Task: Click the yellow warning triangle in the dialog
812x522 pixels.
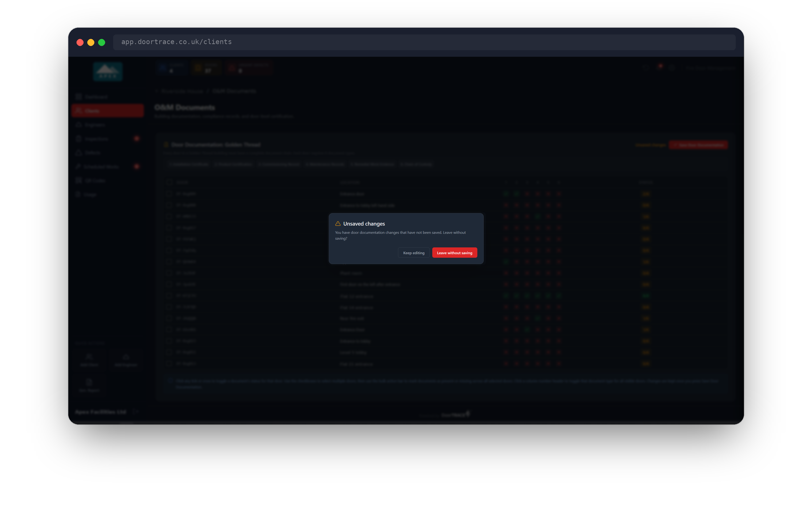Action: 338,223
